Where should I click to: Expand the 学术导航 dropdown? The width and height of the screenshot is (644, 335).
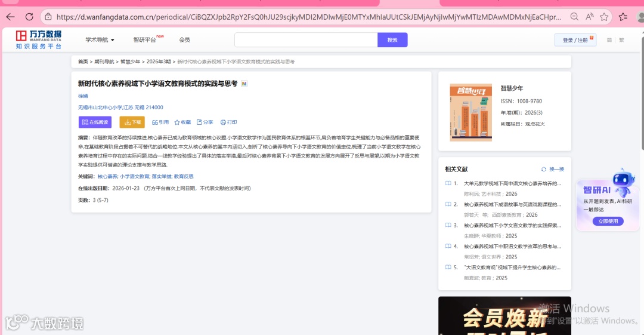(x=100, y=40)
